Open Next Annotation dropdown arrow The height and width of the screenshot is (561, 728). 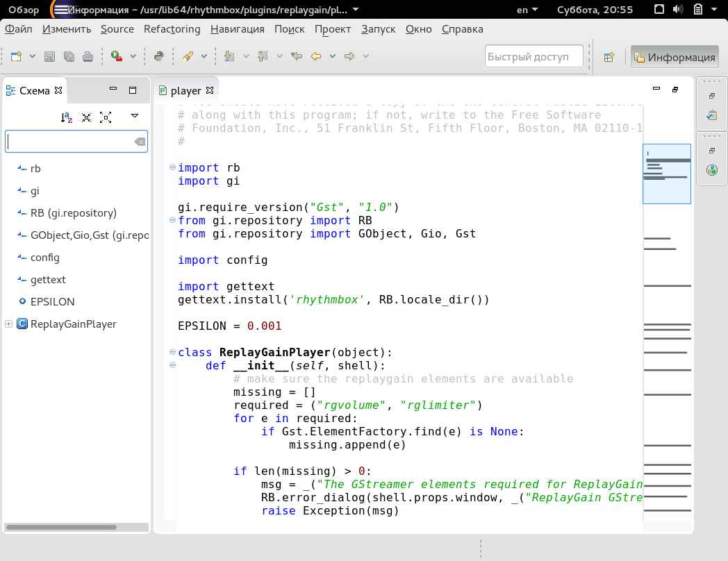coord(247,57)
